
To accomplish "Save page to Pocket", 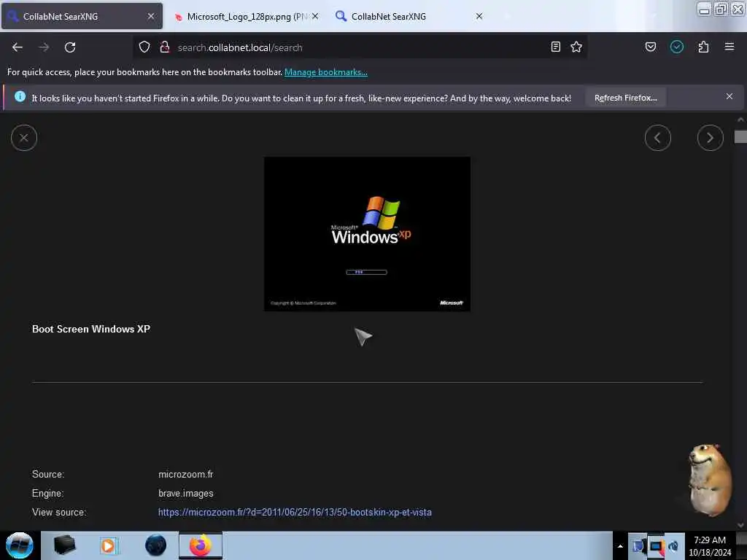I will (650, 47).
